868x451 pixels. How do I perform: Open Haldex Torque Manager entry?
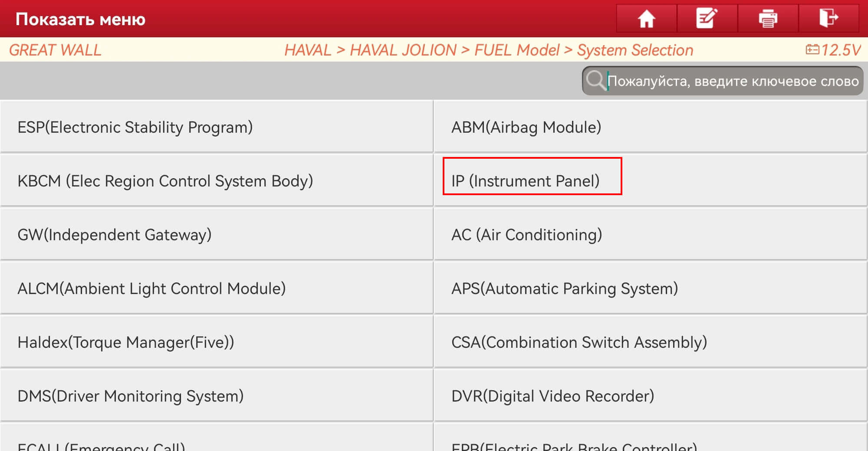217,342
